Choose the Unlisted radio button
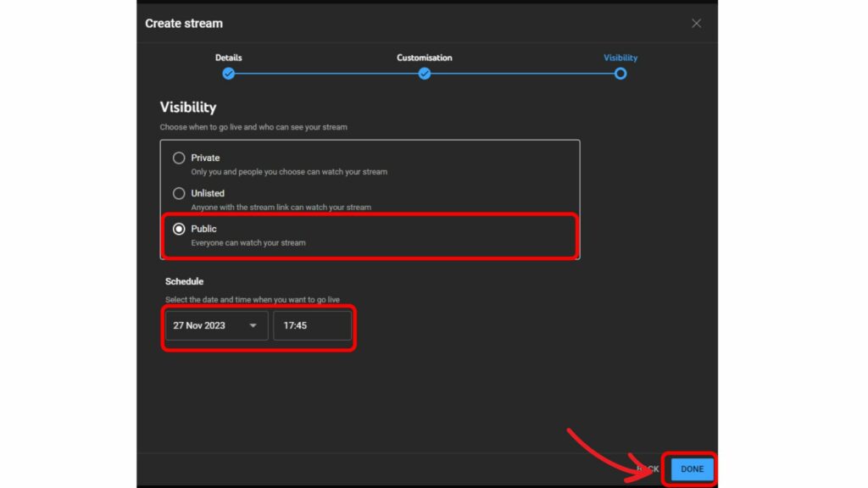The width and height of the screenshot is (868, 488). (179, 193)
